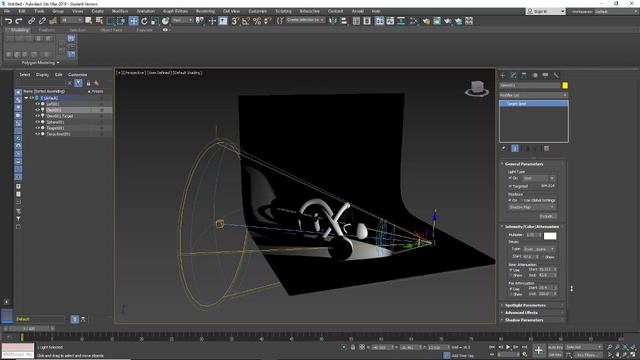Click the time slider handle
This screenshot has width=640, height=360.
click(29, 329)
